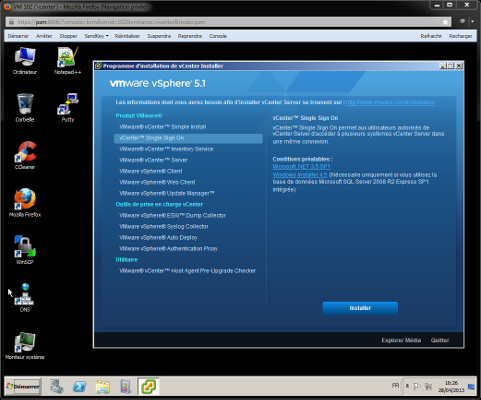Launch the Mozilla Firefox desktop shortcut

click(25, 203)
